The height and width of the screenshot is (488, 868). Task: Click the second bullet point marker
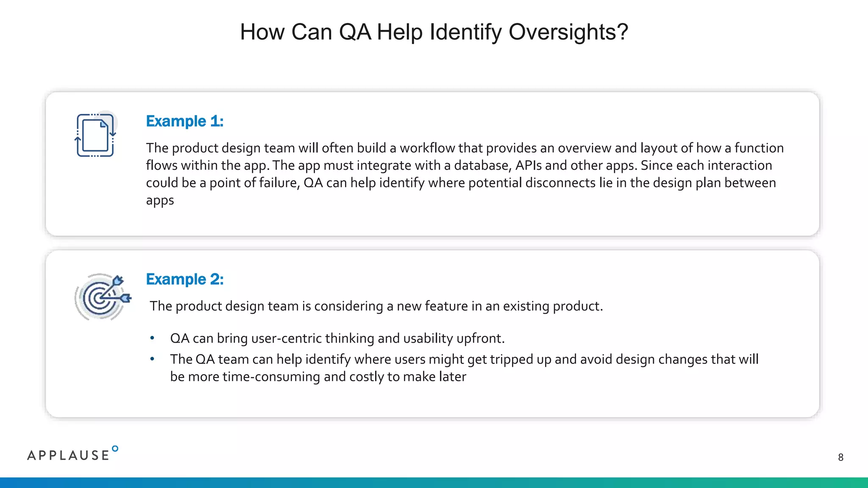click(x=152, y=359)
